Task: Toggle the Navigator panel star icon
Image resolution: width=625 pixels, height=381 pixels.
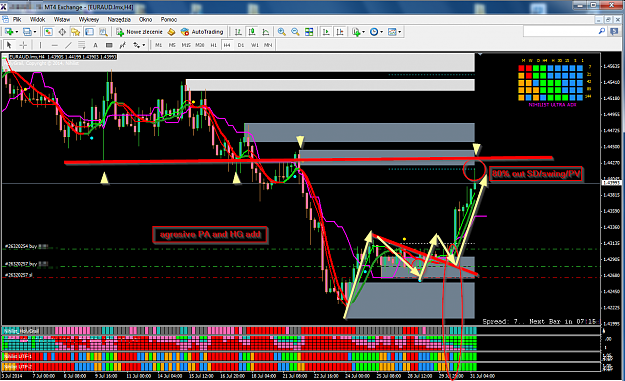Action: pyautogui.click(x=75, y=32)
